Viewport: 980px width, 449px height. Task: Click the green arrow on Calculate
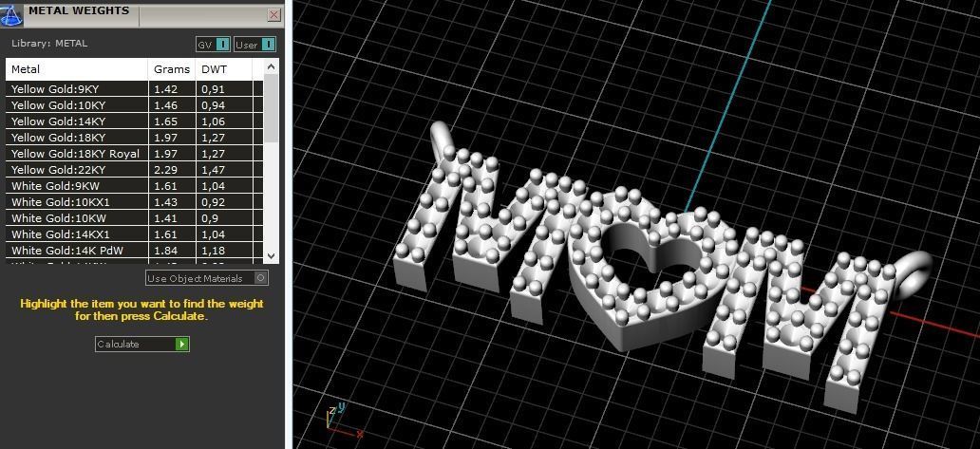click(182, 344)
